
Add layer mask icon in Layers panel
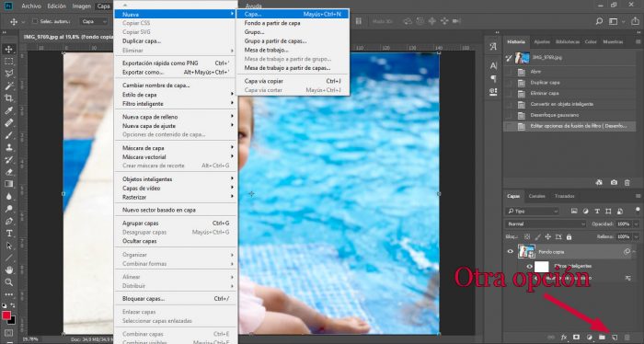pos(576,337)
